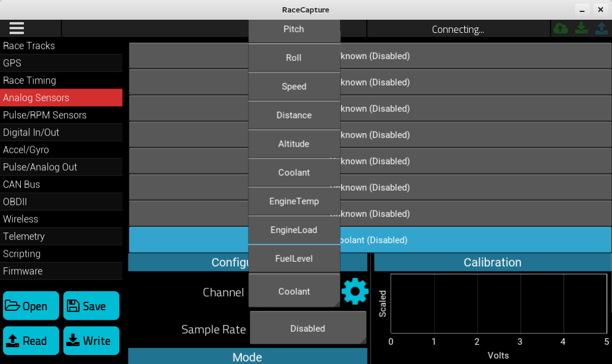Click the Open config button
The width and height of the screenshot is (612, 364).
pos(31,306)
